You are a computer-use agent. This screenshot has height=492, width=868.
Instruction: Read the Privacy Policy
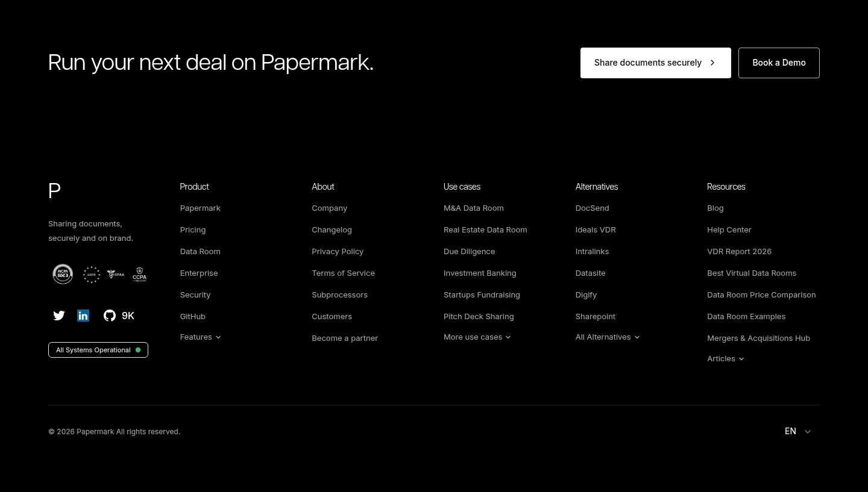[338, 251]
